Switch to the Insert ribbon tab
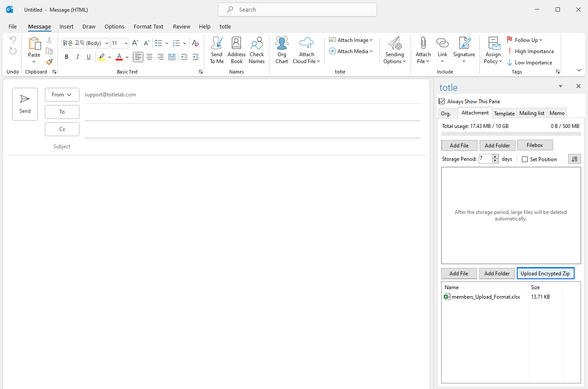The image size is (588, 389). [x=66, y=26]
